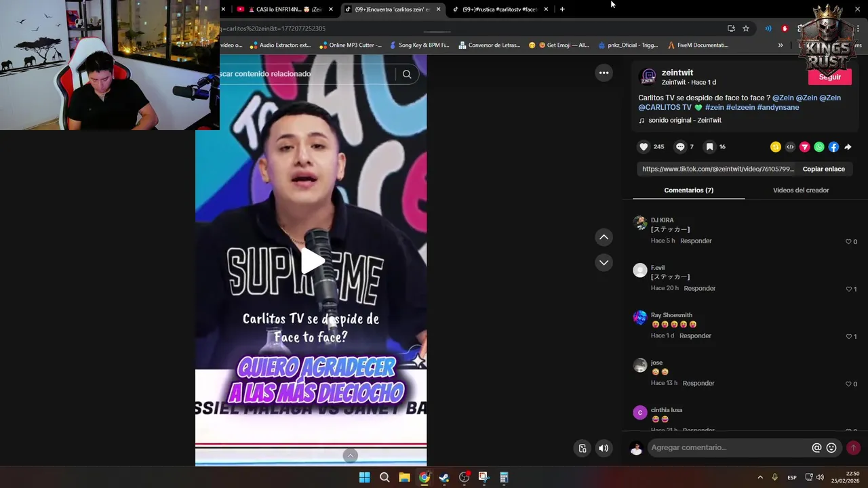868x488 pixels.
Task: Switch to Videos del creador tab
Action: point(801,190)
